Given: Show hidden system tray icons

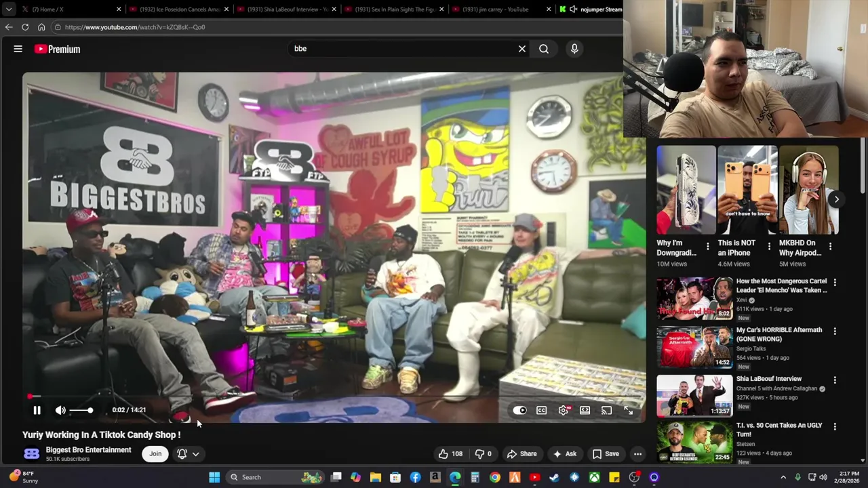Looking at the screenshot, I should tap(783, 477).
